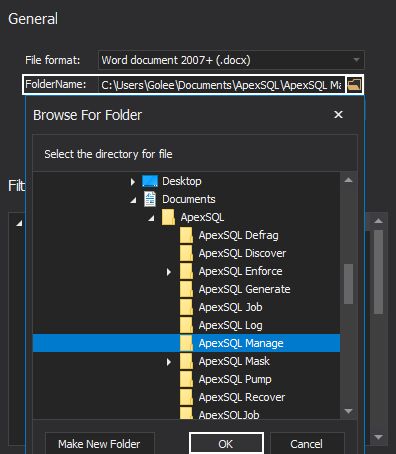Select the ApexSQL Generate folder

point(244,289)
